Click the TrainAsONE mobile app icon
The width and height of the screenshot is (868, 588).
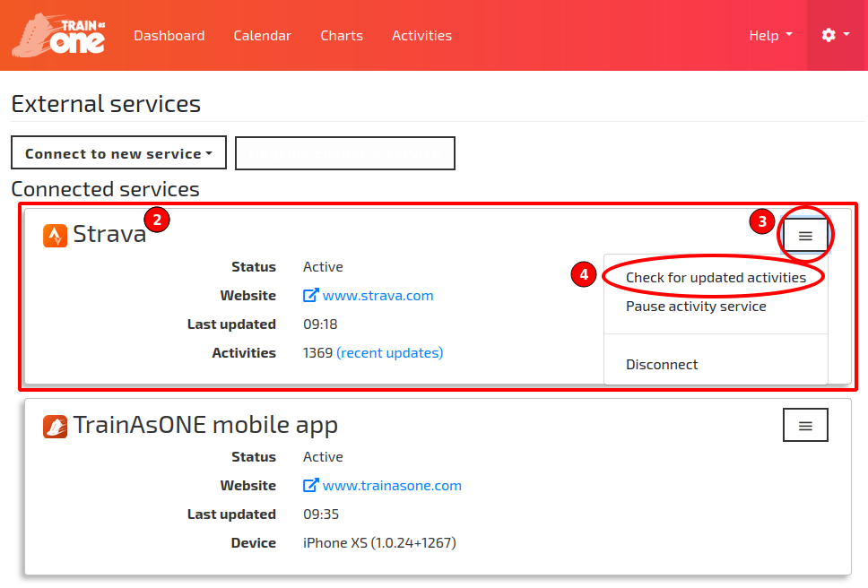click(x=56, y=425)
